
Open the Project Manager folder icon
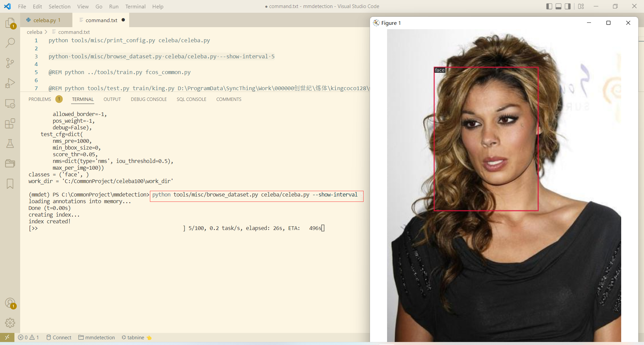point(10,163)
